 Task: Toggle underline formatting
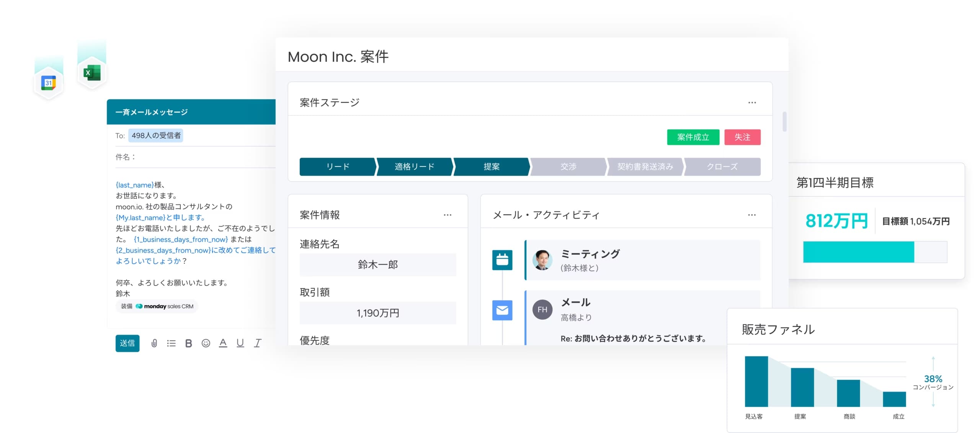tap(240, 343)
